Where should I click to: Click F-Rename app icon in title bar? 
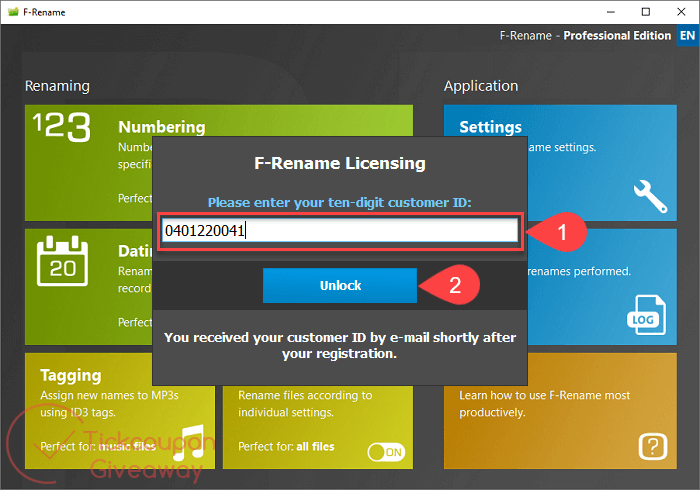tap(13, 12)
